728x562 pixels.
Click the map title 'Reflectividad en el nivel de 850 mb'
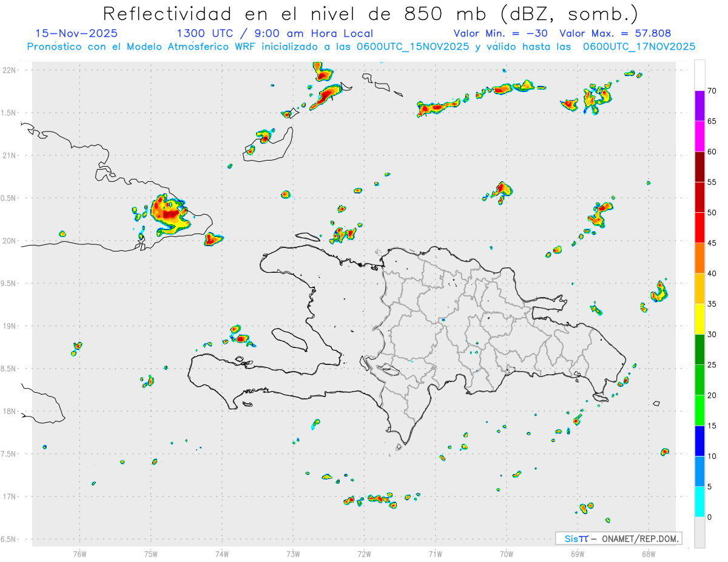point(294,13)
